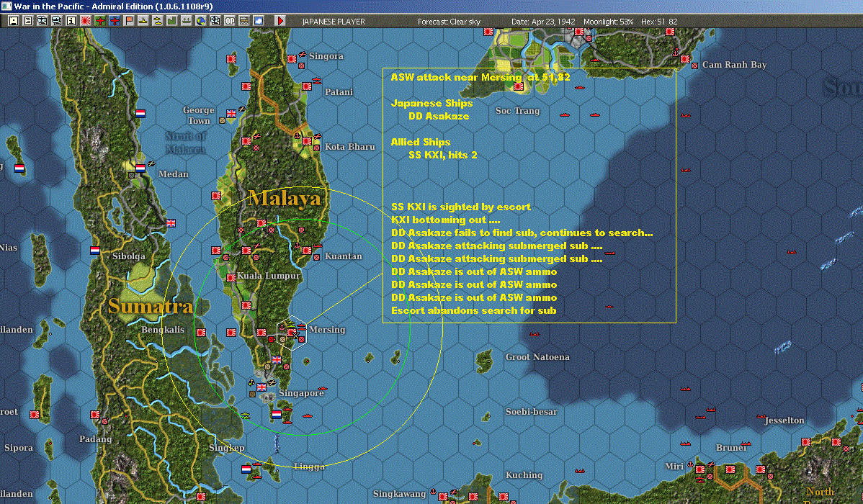
Task: Click the Singkawang map label
Action: coord(399,493)
